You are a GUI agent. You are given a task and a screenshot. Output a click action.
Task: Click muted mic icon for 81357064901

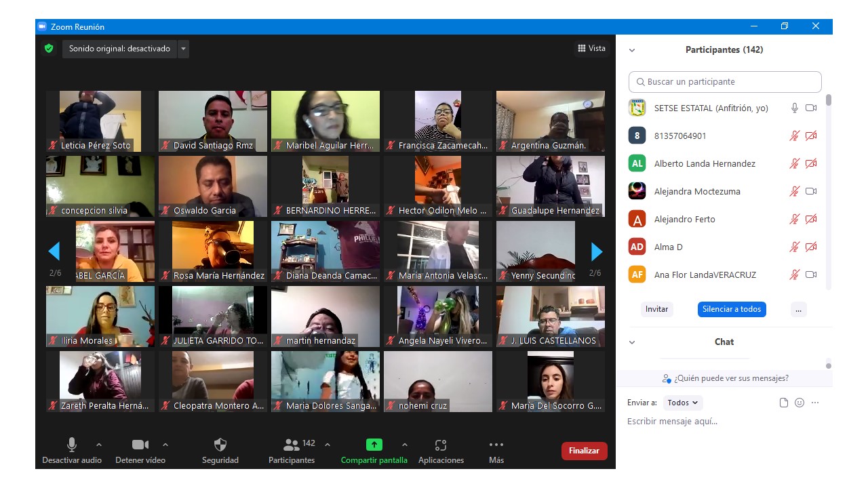click(795, 136)
